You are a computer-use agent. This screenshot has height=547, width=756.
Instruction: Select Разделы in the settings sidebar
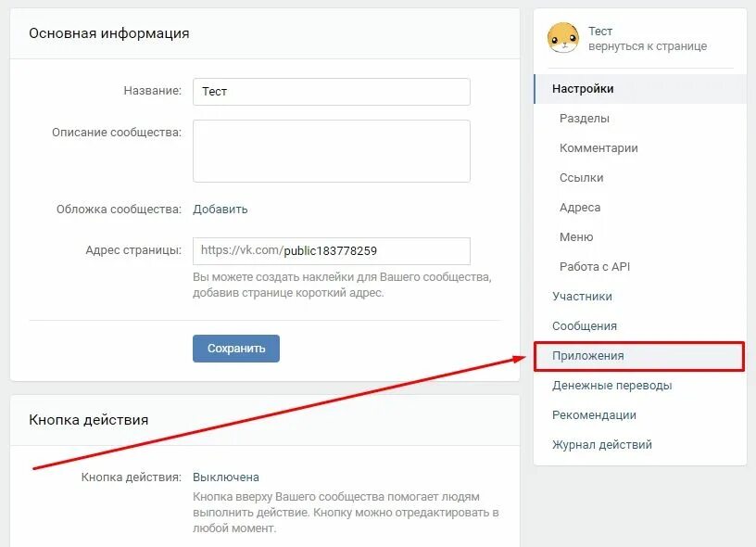point(585,119)
